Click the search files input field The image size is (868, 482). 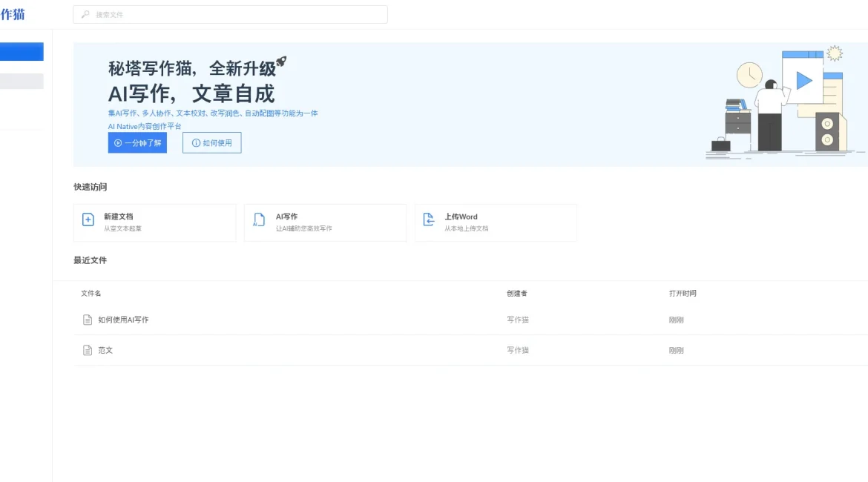pos(230,14)
